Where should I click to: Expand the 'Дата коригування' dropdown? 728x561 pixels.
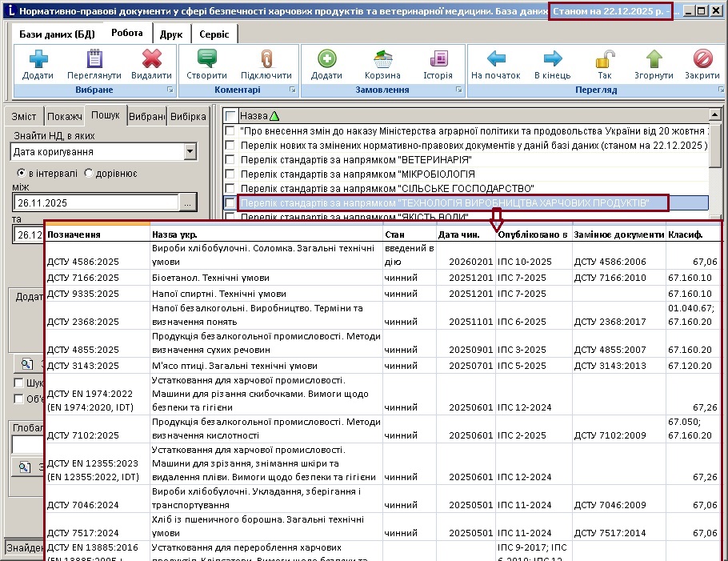190,151
